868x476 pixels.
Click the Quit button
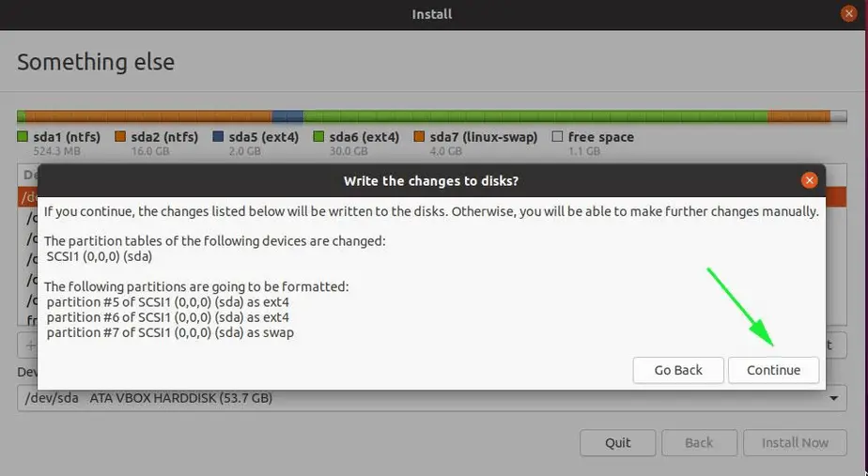pos(618,443)
